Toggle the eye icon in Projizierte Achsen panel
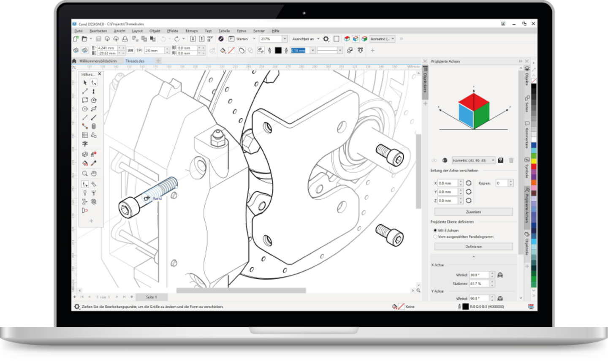 (434, 160)
